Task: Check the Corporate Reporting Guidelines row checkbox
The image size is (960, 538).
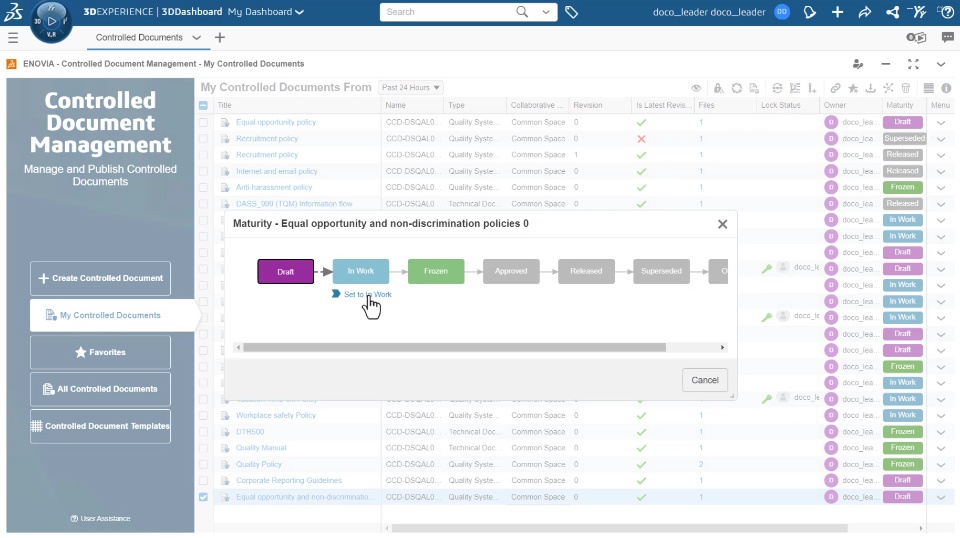Action: coord(203,480)
